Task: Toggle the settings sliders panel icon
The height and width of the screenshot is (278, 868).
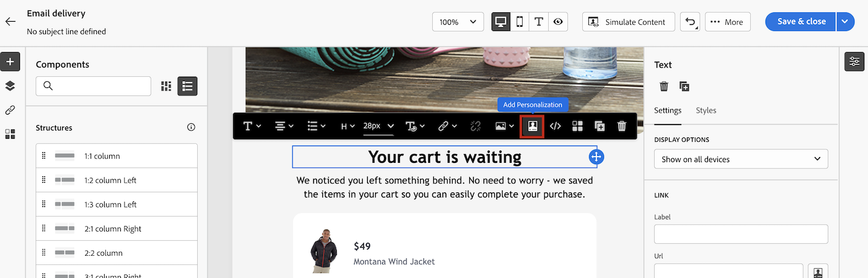Action: tap(855, 61)
